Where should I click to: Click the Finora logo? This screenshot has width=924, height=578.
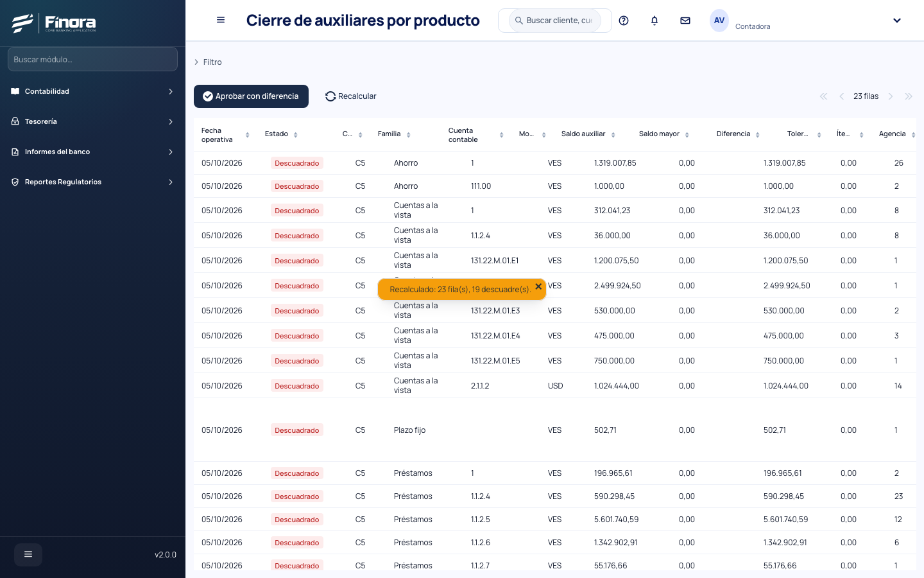pyautogui.click(x=54, y=23)
